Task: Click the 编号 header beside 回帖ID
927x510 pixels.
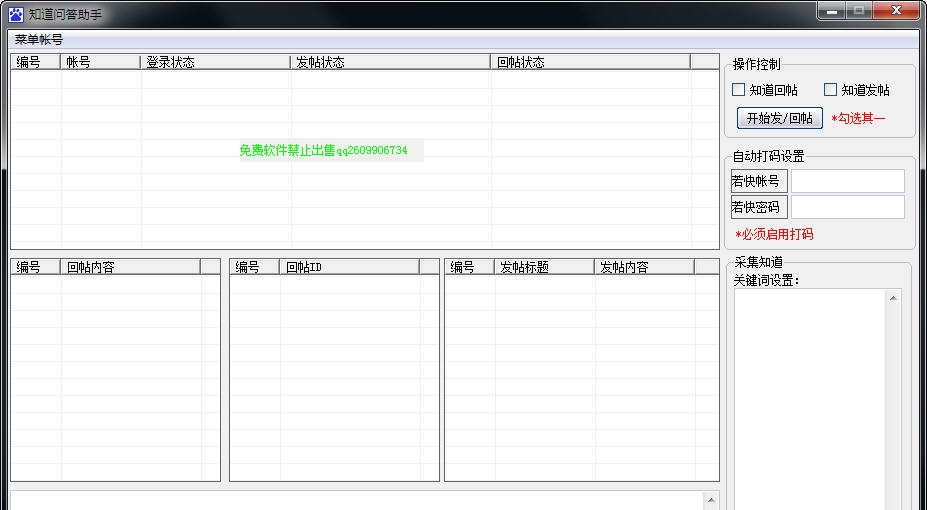Action: tap(255, 267)
